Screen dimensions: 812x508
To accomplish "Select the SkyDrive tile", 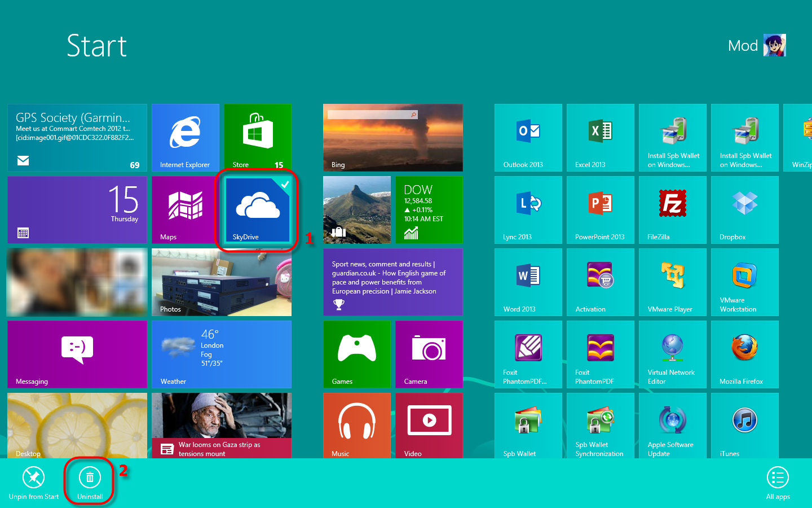I will 258,210.
